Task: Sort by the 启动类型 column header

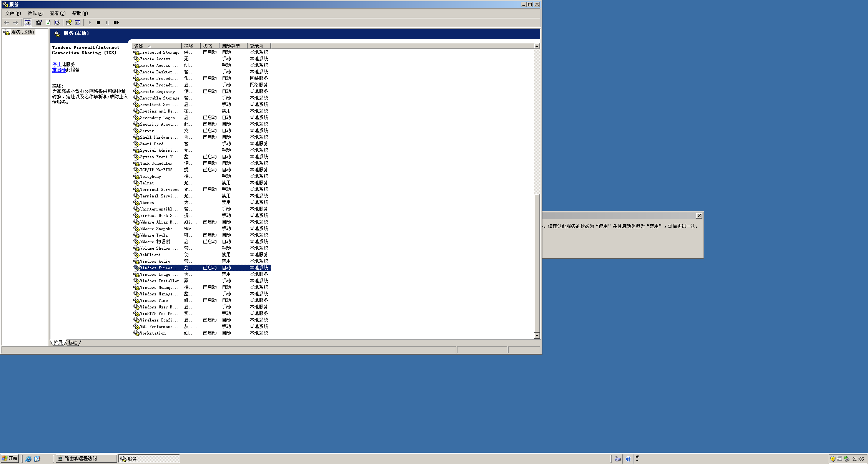Action: pyautogui.click(x=233, y=46)
